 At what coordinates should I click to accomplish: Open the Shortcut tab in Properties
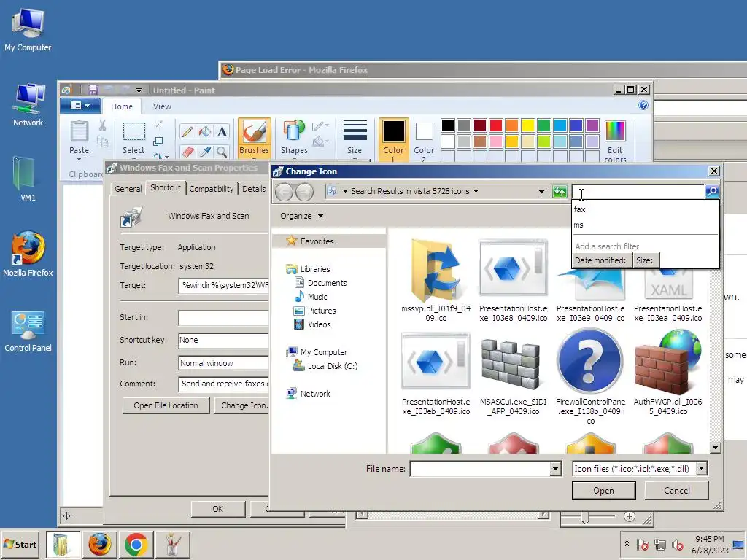[x=166, y=187]
